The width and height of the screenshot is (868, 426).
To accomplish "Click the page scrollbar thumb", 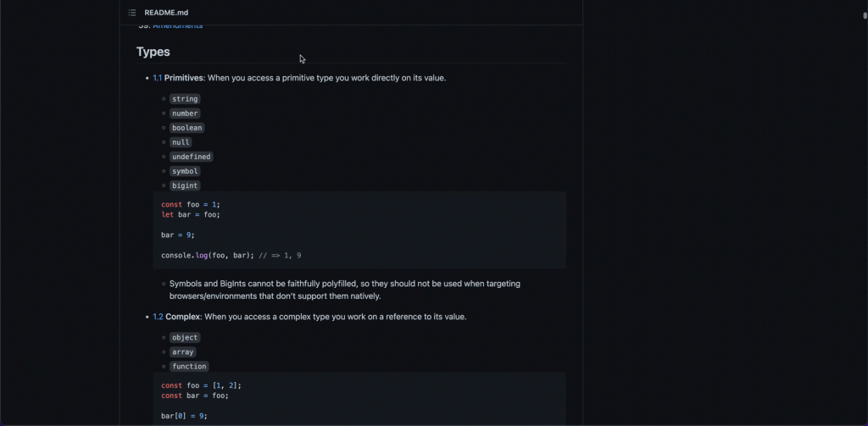I will click(863, 14).
